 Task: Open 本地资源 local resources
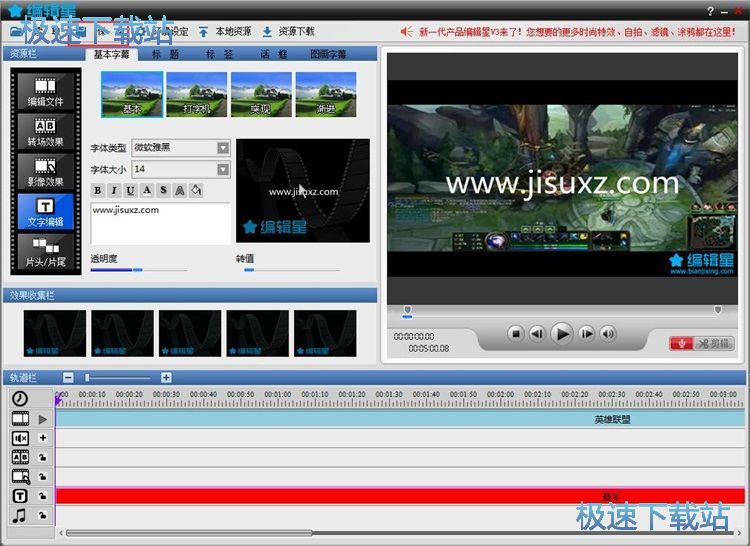[x=233, y=32]
